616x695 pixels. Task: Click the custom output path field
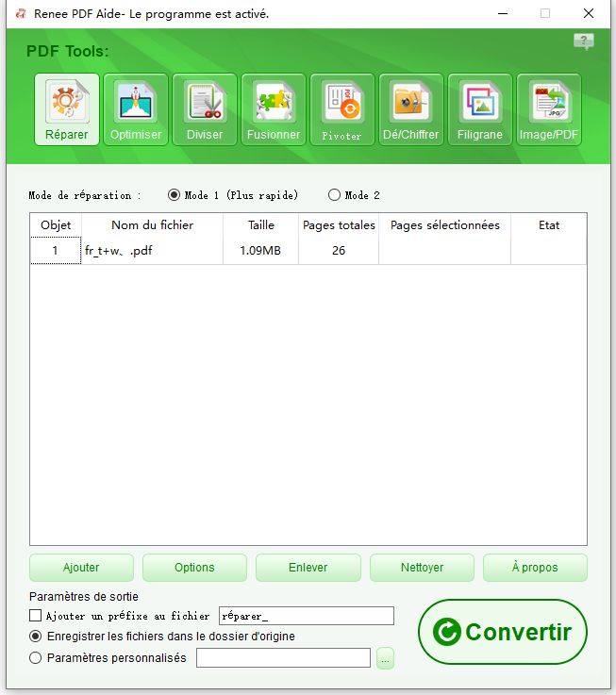click(283, 658)
